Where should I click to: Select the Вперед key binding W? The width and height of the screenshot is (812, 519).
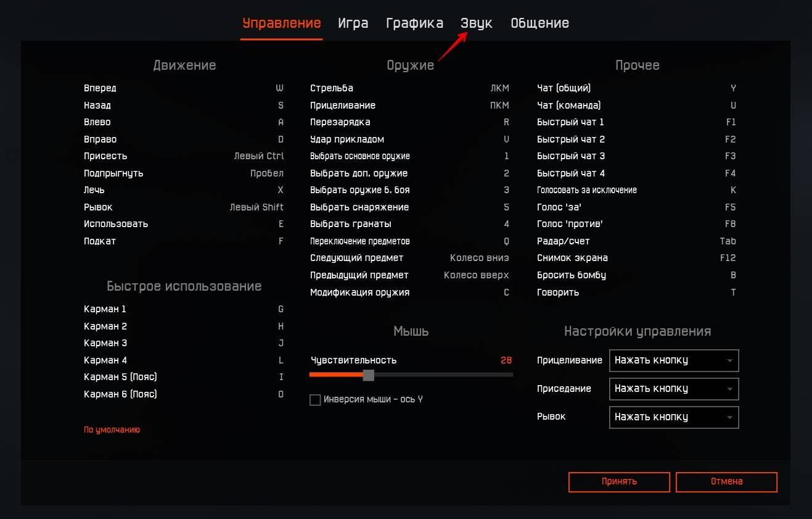279,88
